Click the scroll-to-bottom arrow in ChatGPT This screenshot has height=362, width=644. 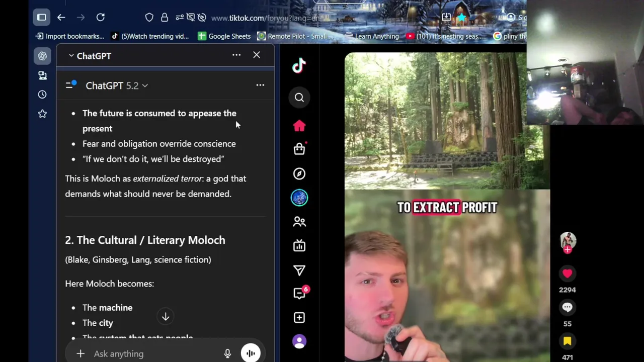pos(166,317)
